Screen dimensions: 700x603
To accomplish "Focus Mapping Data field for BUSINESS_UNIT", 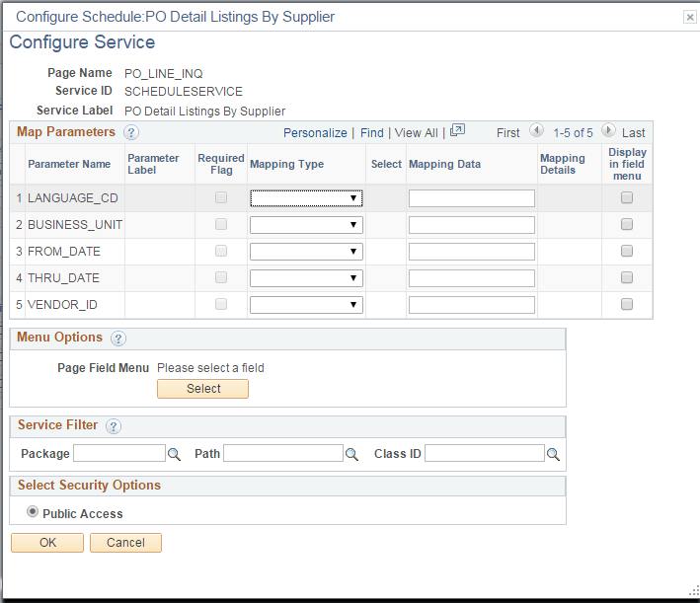I will tap(472, 225).
